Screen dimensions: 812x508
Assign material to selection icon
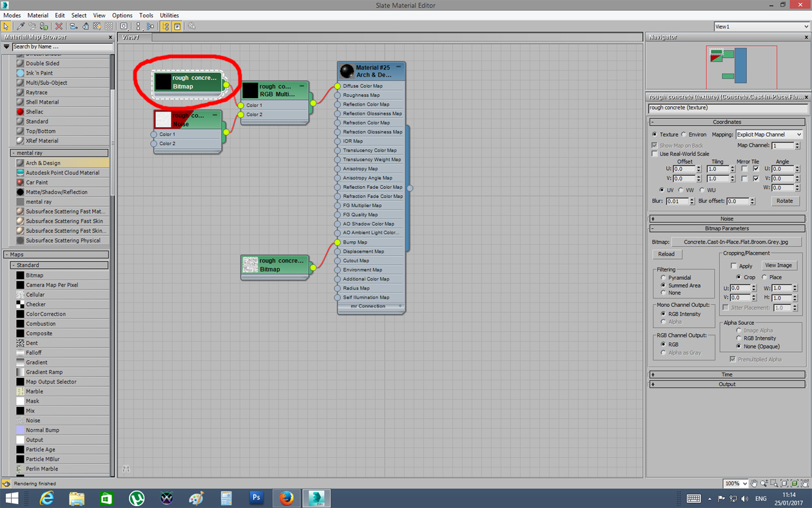tap(44, 26)
